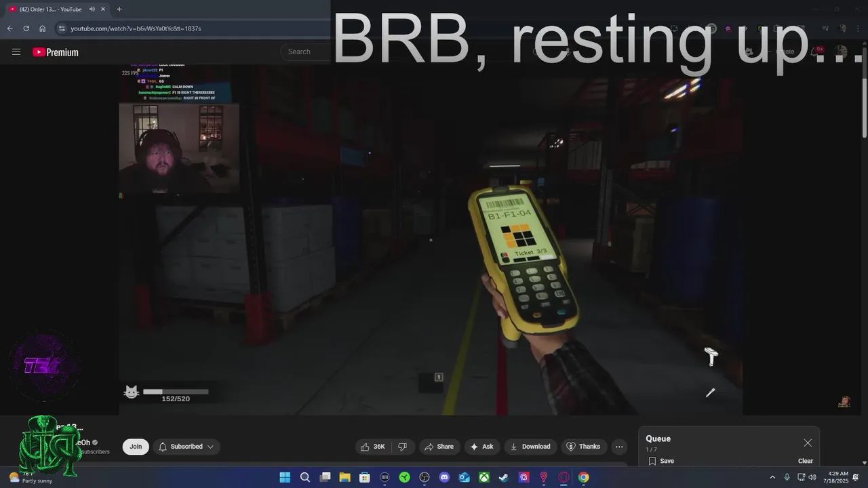Screen dimensions: 868x488
Task: Click the microphone tray icon
Action: coord(787,477)
